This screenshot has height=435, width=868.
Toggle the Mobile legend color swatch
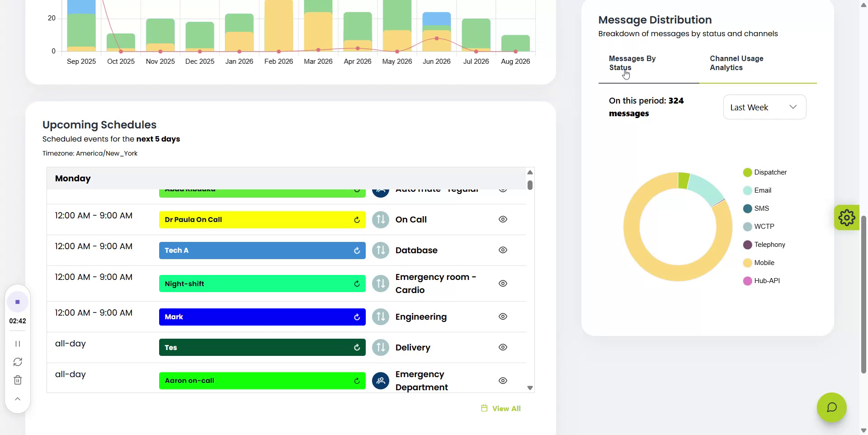[747, 263]
